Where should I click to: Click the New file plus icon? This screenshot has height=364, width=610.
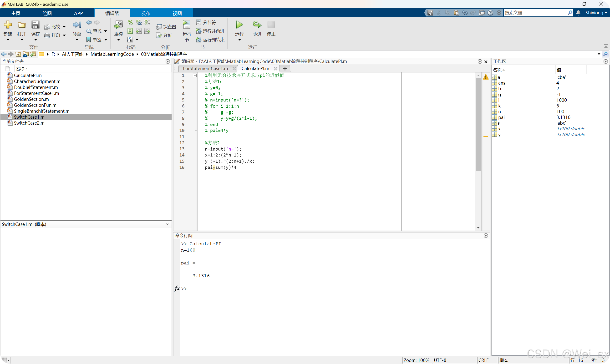[8, 25]
